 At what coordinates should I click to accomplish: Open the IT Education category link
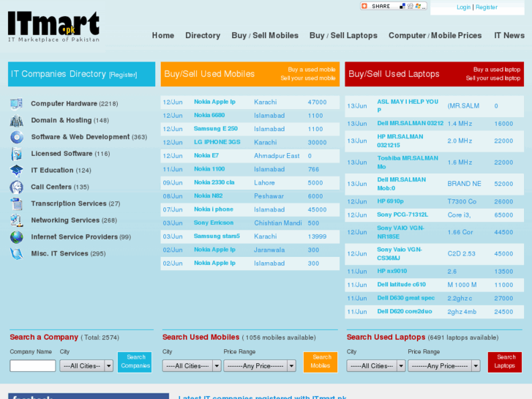61,170
